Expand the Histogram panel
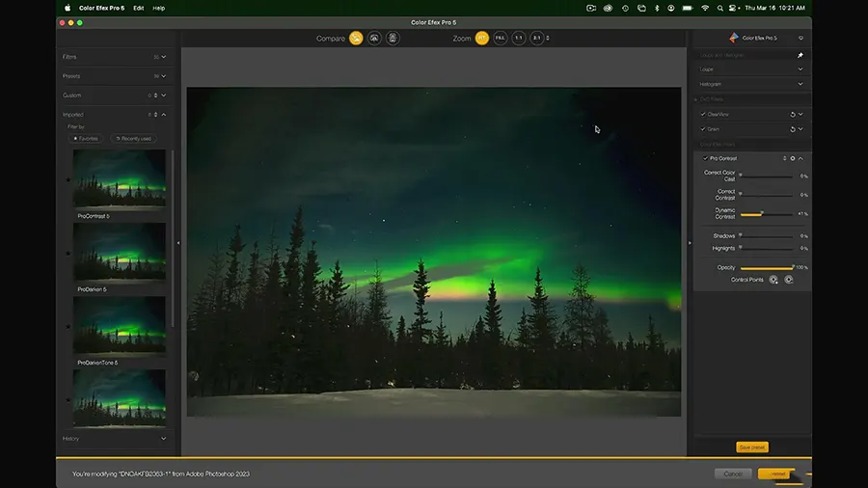The height and width of the screenshot is (488, 868). coord(800,84)
